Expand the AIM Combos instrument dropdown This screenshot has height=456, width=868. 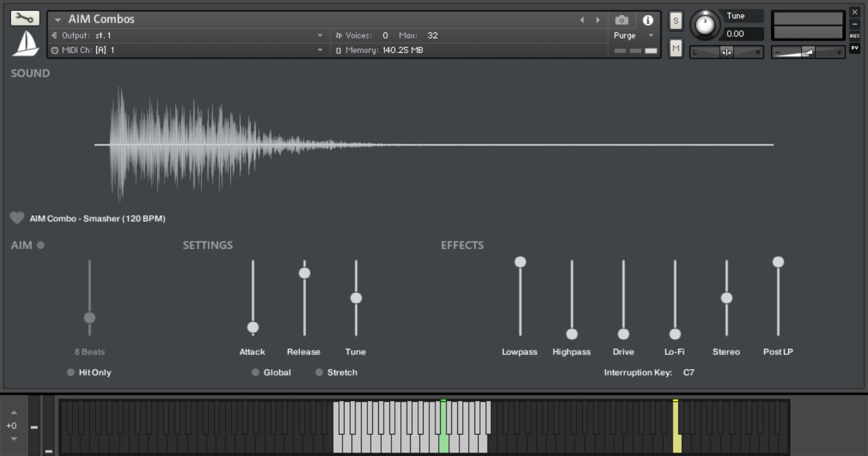(x=58, y=20)
